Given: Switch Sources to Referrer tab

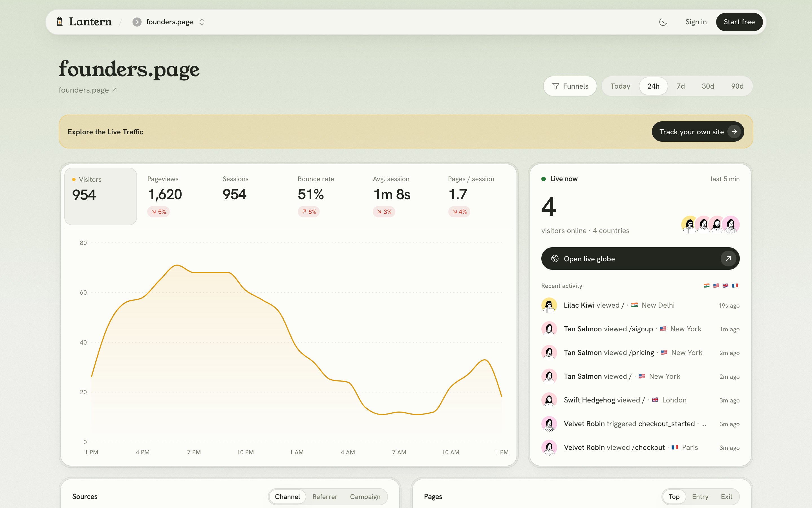Looking at the screenshot, I should click(x=325, y=497).
